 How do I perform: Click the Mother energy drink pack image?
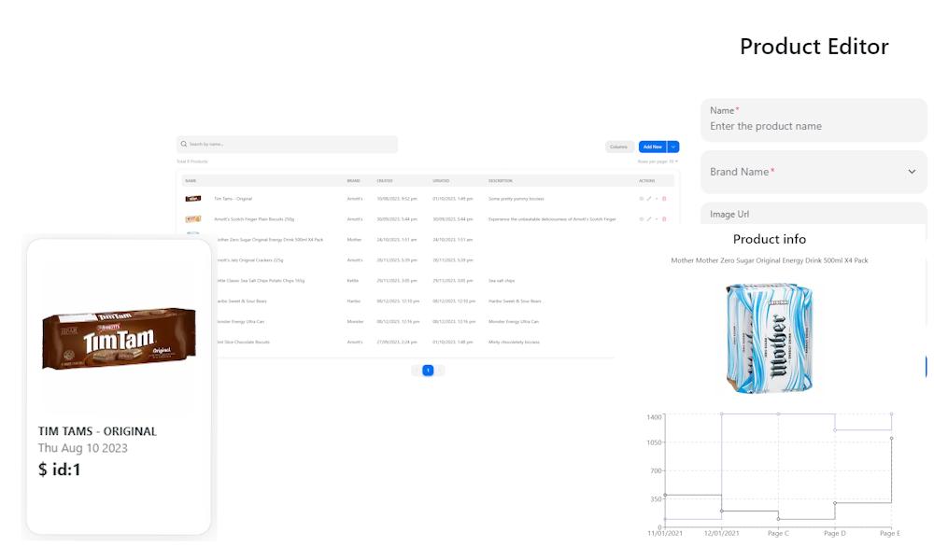coord(770,338)
